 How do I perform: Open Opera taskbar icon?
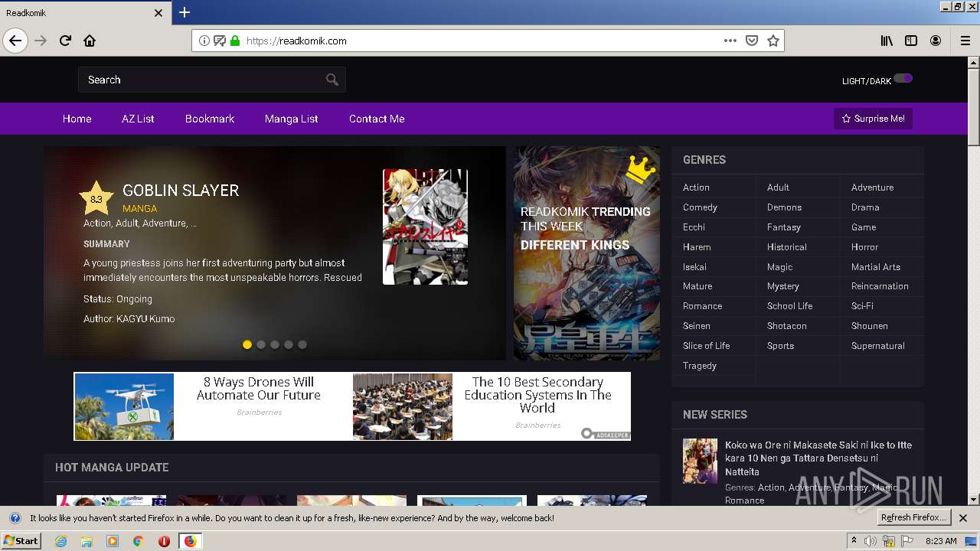click(164, 541)
